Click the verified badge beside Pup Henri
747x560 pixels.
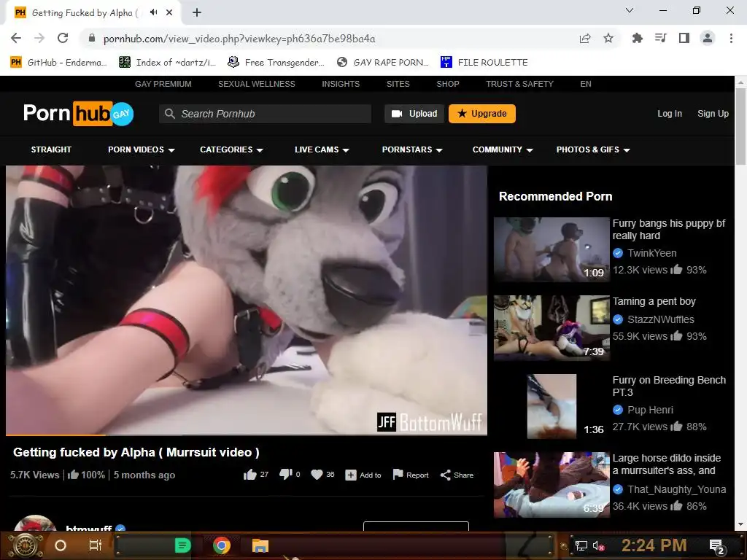pos(618,410)
